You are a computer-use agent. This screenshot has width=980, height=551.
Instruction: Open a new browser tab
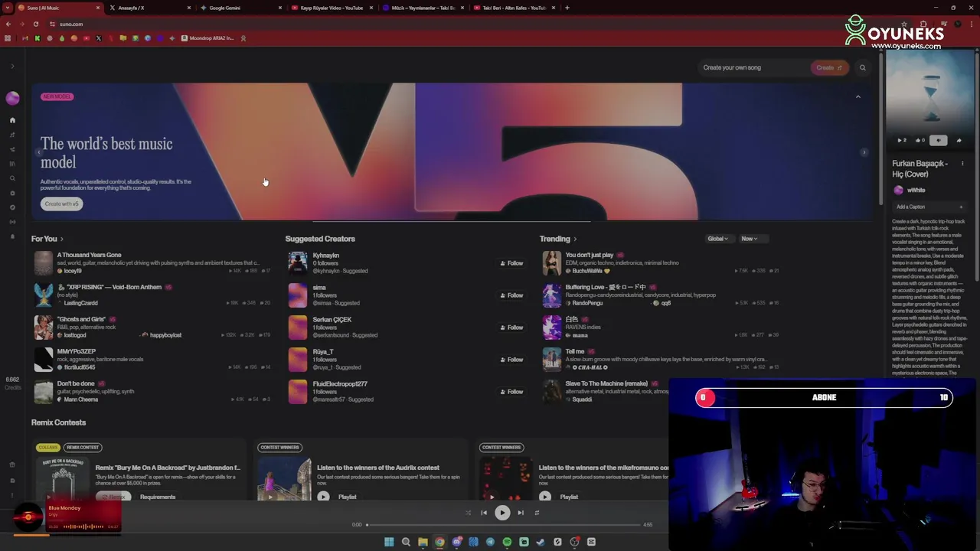point(567,8)
